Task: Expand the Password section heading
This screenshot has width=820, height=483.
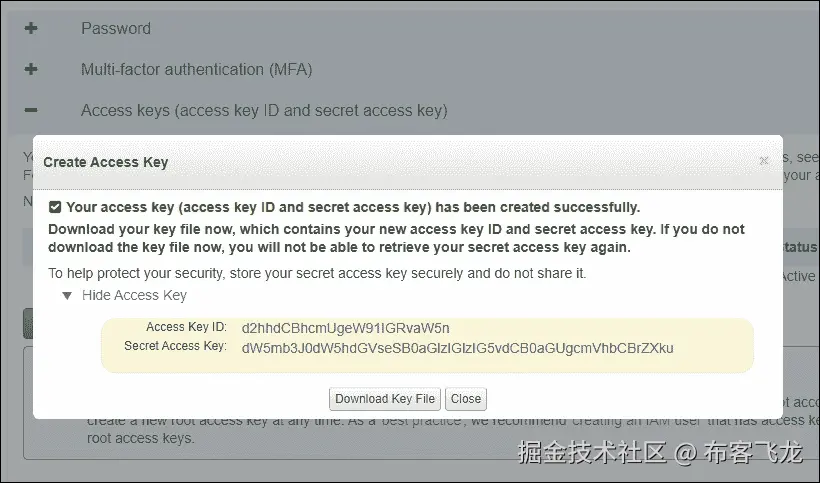Action: coord(116,28)
